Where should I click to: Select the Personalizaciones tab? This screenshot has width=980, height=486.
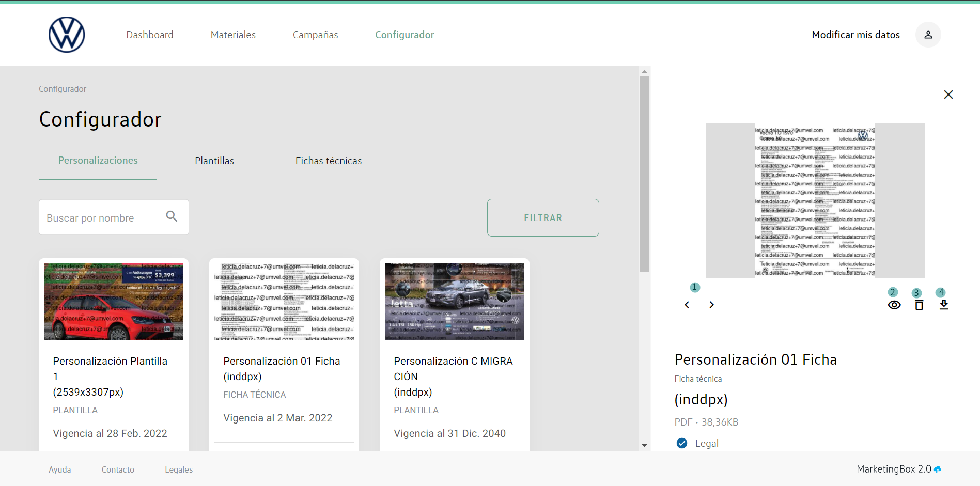point(98,161)
